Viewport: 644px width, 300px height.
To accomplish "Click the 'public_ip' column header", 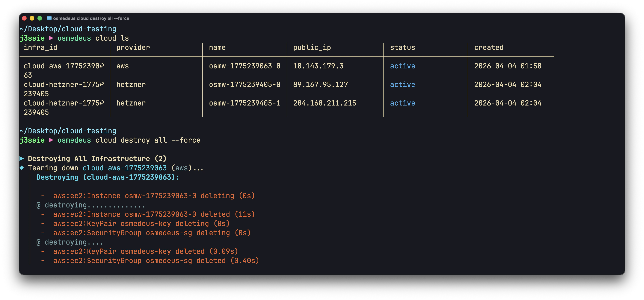I will (x=312, y=47).
